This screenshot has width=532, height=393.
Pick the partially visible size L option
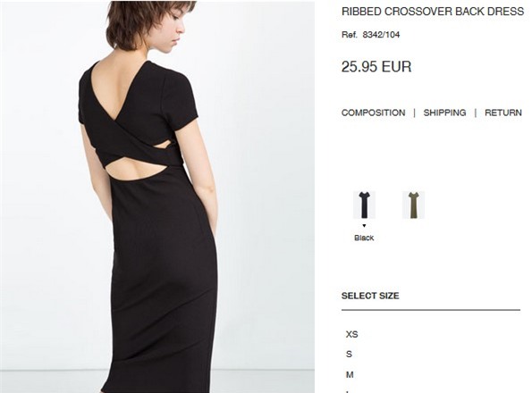[348, 391]
